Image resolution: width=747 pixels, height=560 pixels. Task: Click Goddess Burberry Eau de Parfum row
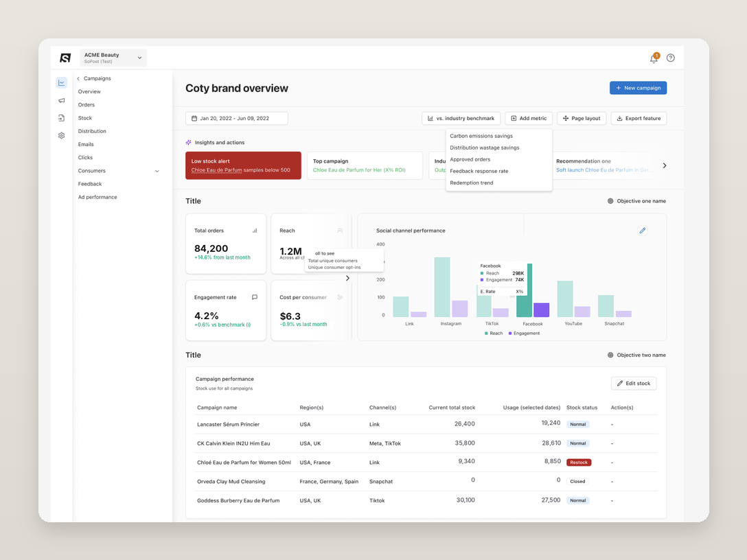coord(426,500)
